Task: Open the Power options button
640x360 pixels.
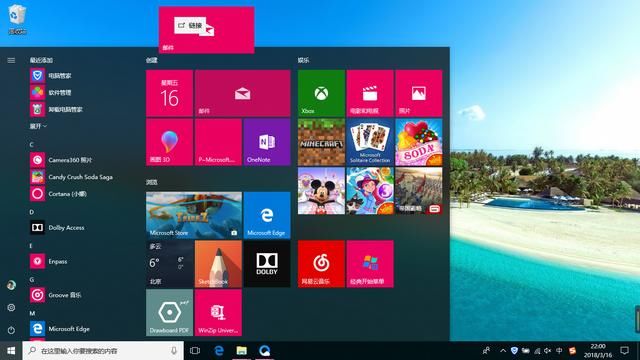Action: (x=11, y=330)
